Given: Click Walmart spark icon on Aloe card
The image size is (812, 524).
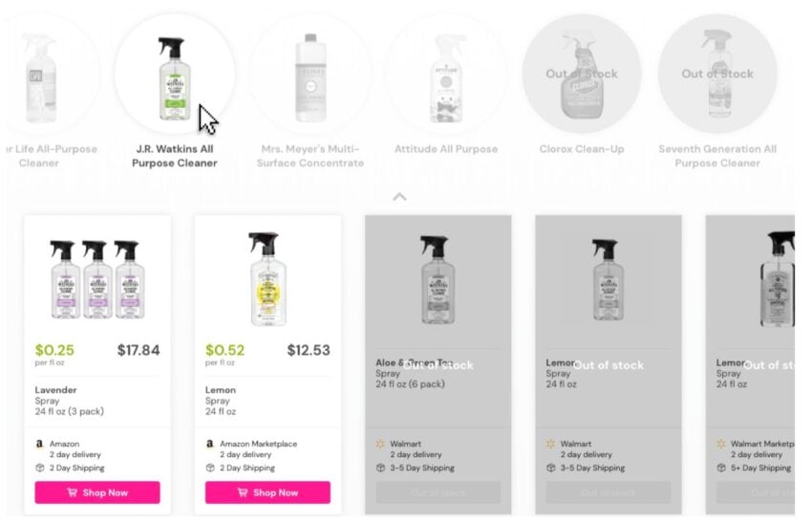Looking at the screenshot, I should tap(380, 444).
